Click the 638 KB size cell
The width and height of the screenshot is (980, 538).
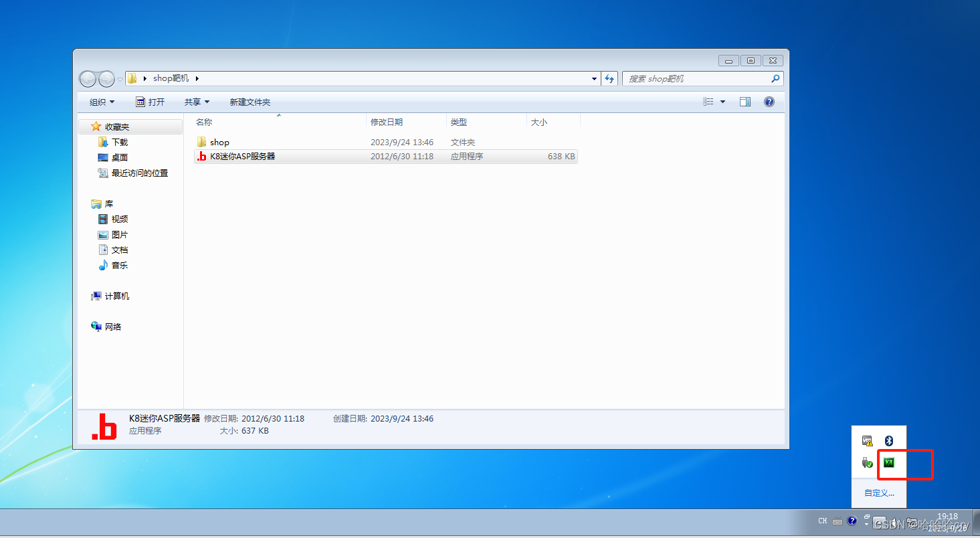pos(561,157)
